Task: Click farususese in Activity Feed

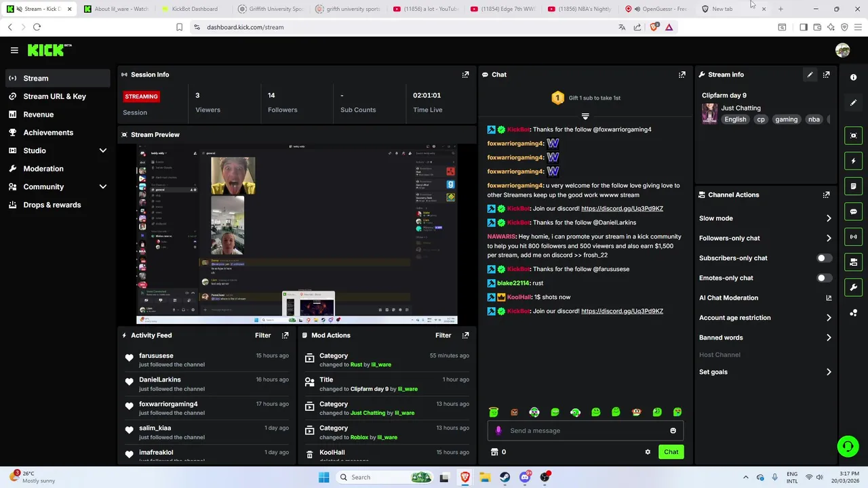Action: tap(156, 356)
